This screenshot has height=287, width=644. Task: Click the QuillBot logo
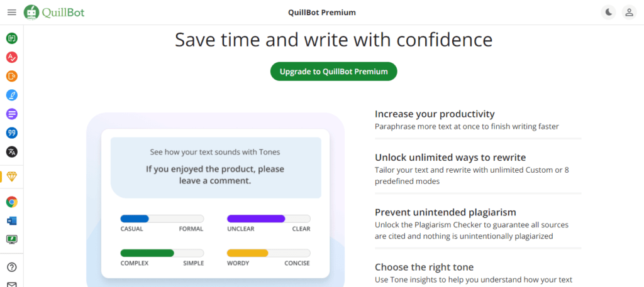coord(54,13)
